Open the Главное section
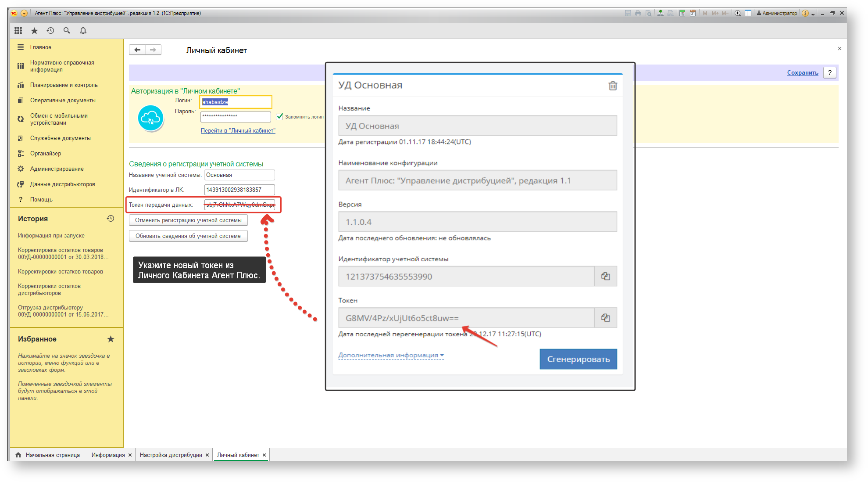This screenshot has height=482, width=868. pos(40,47)
